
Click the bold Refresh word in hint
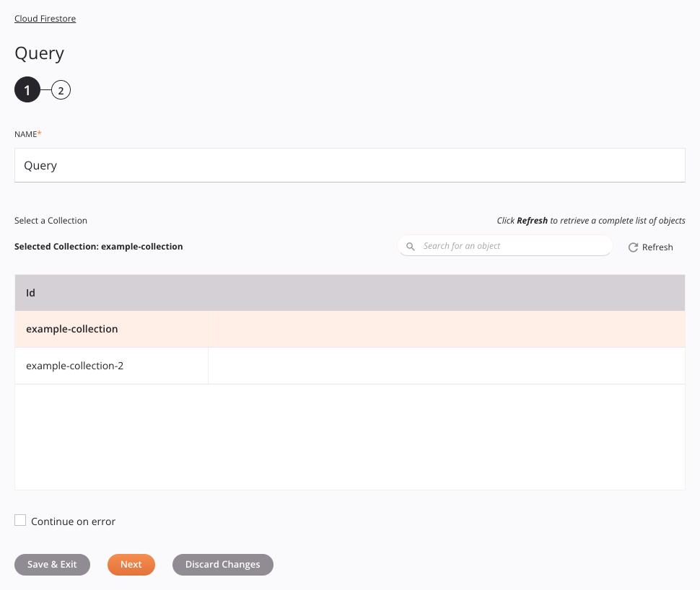[532, 221]
